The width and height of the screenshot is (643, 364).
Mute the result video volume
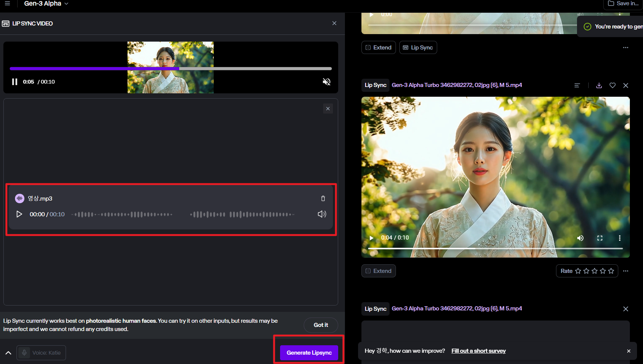tap(580, 238)
